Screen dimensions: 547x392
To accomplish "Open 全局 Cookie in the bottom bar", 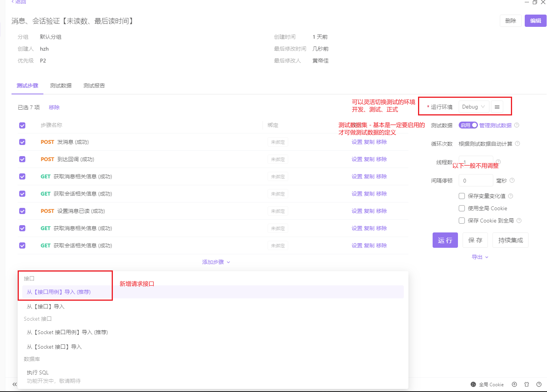I will 487,384.
